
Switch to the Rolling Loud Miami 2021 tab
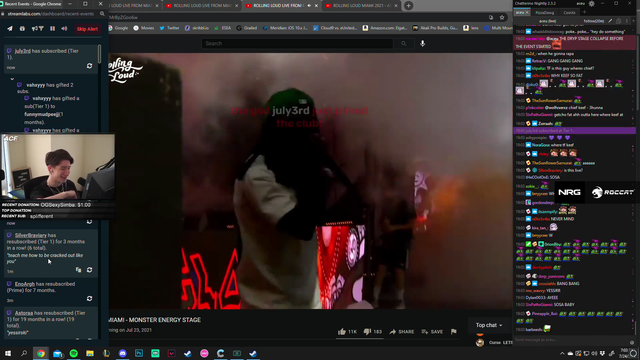[361, 6]
